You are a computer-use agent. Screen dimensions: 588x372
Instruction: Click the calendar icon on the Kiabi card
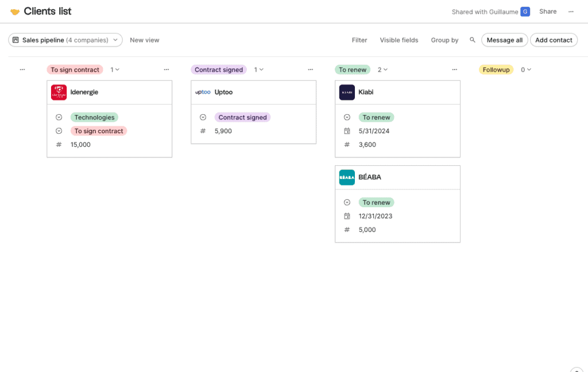pos(347,131)
